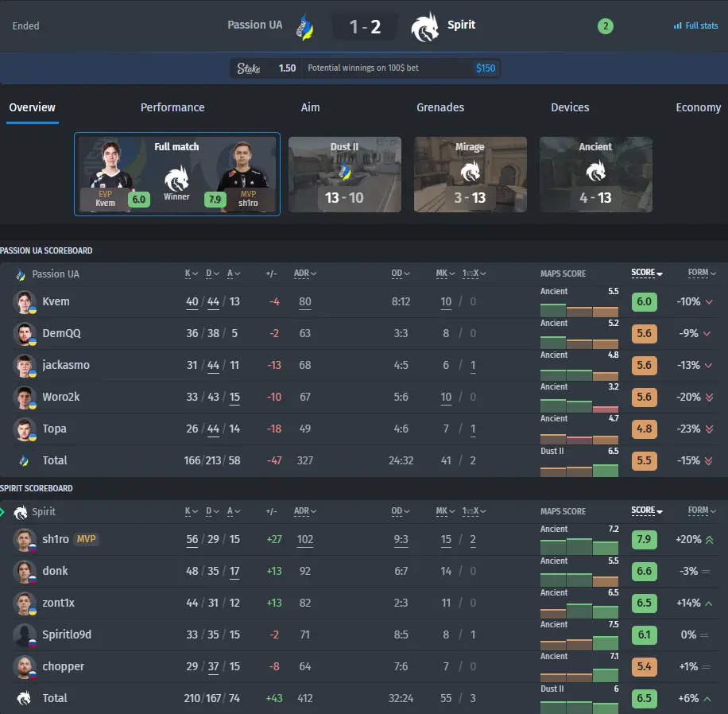Screen dimensions: 728x714
Task: Click the MVP badge next to sh1ro
Action: [x=86, y=539]
